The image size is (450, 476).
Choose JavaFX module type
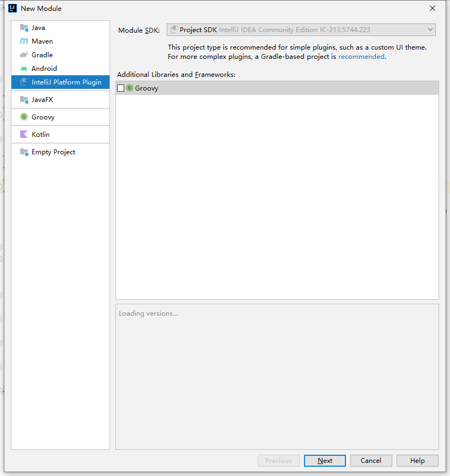(x=60, y=100)
